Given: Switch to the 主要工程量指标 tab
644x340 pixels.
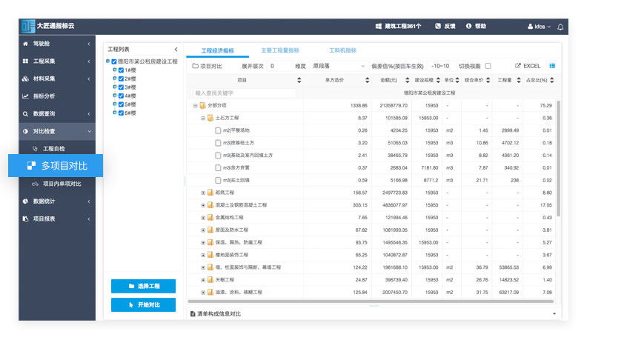Looking at the screenshot, I should pyautogui.click(x=280, y=50).
